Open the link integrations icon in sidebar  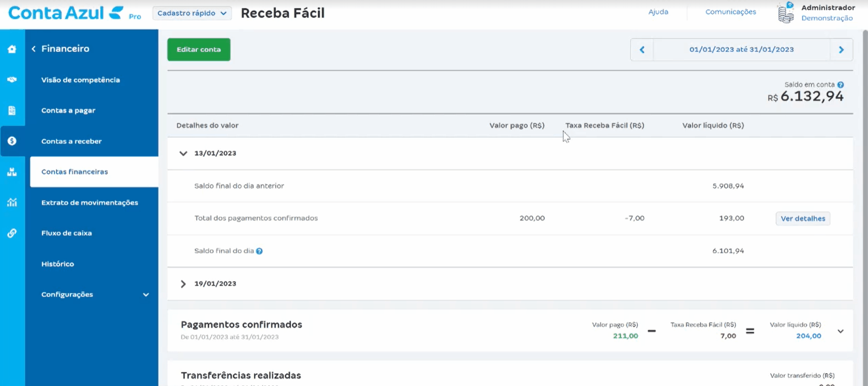(12, 233)
